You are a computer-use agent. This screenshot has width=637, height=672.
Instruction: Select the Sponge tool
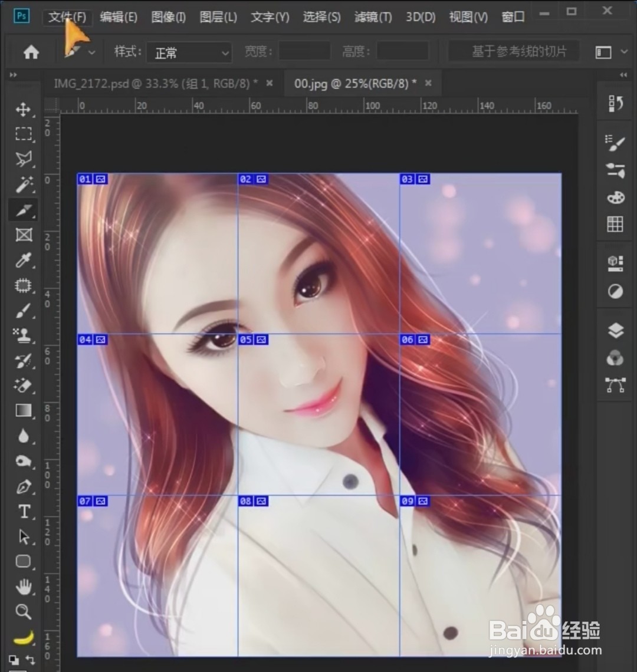[x=23, y=461]
